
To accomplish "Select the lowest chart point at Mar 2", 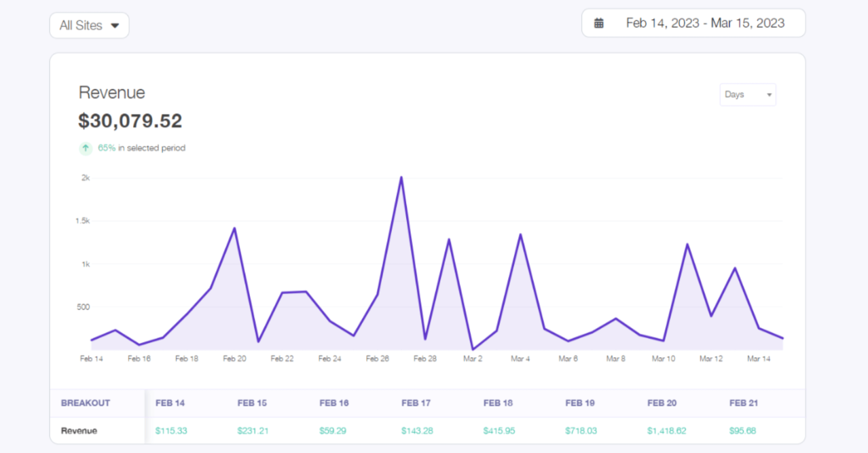I will click(473, 349).
